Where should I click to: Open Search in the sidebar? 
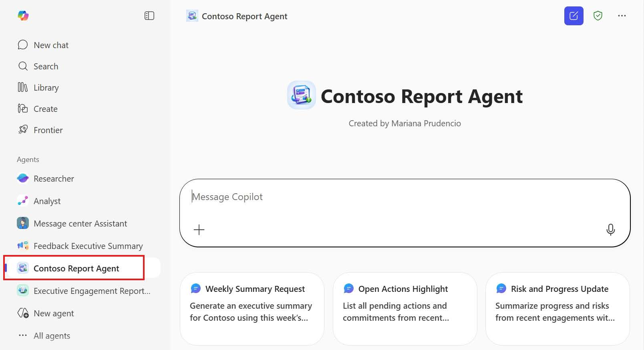(38, 66)
